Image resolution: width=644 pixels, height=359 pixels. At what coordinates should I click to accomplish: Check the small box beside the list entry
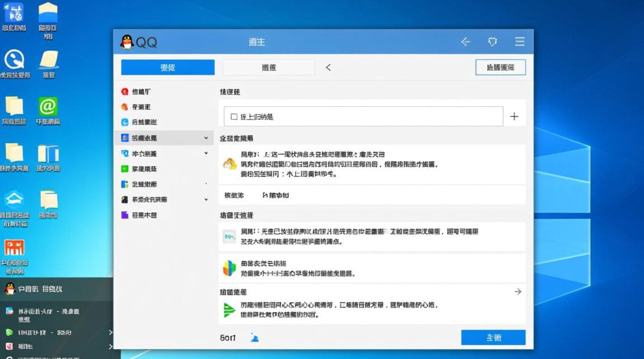233,116
